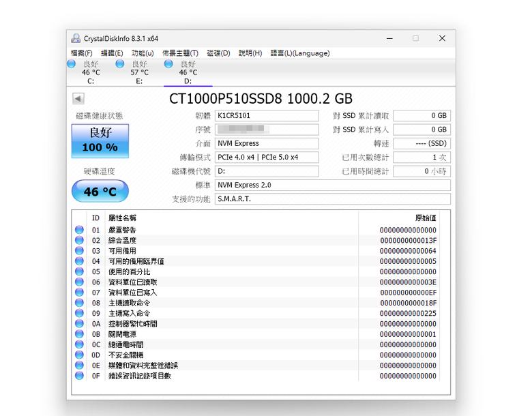Click the blue health dot above drive D:
The height and width of the screenshot is (416, 532).
click(x=168, y=64)
